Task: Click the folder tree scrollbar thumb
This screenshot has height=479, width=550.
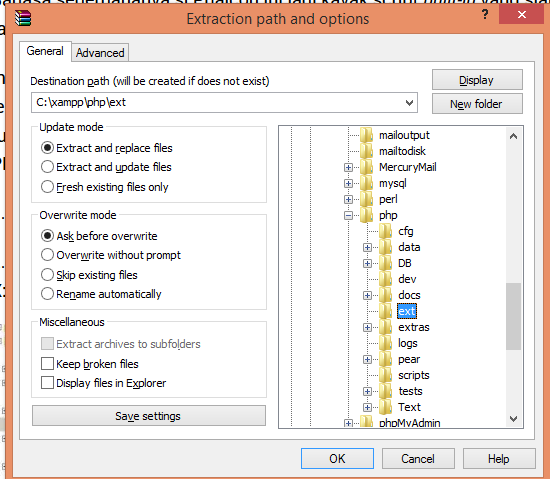Action: [514, 316]
